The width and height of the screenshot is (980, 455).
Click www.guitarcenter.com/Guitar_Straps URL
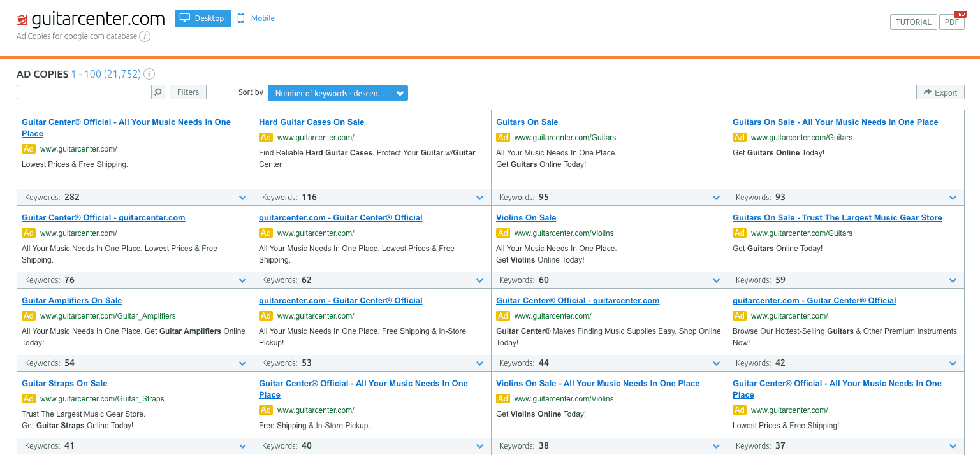tap(102, 399)
